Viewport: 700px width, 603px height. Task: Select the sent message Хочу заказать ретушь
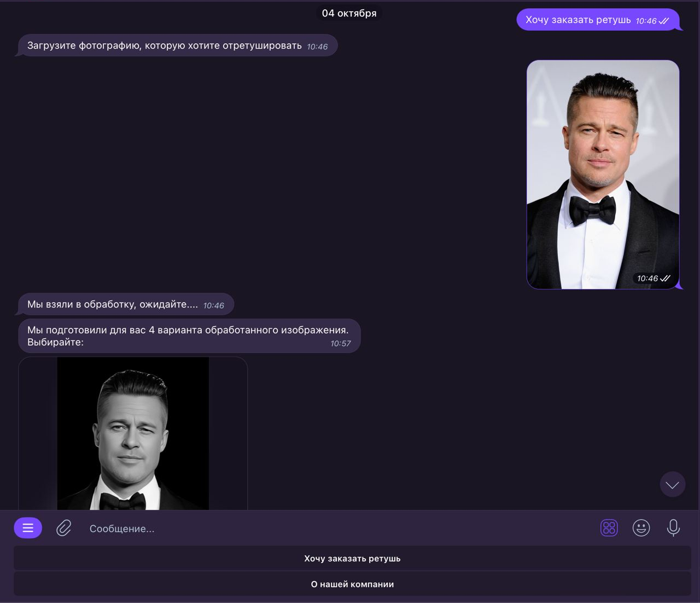point(597,20)
